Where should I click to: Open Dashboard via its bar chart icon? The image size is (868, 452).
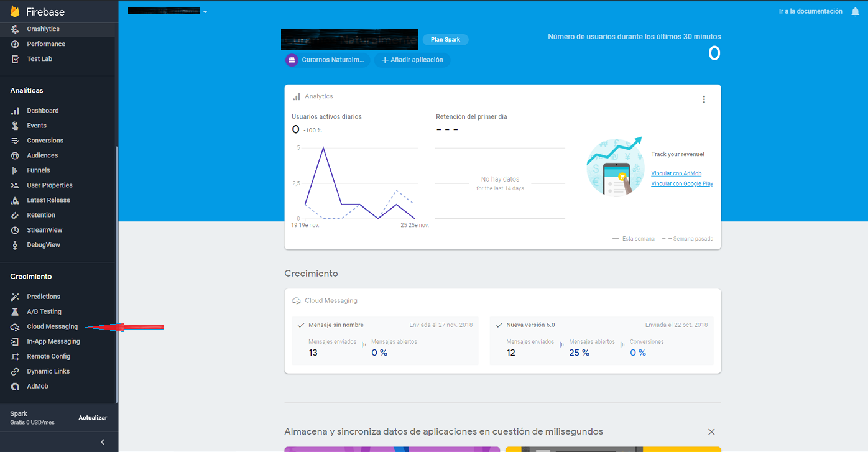point(16,111)
